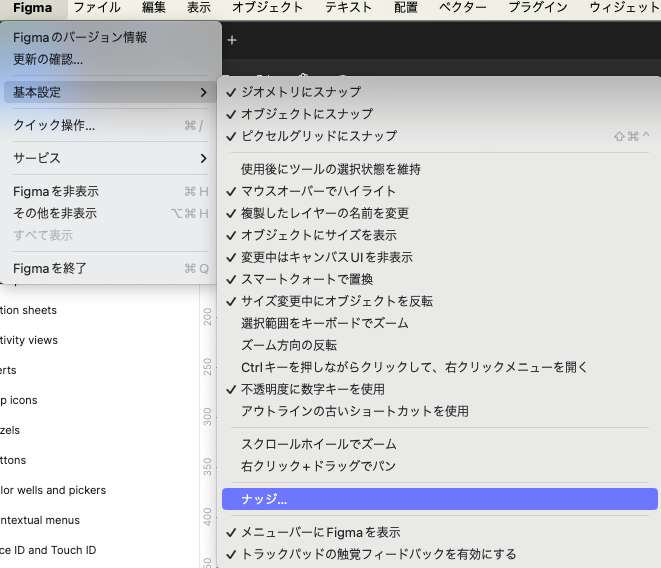Enable アウトラインの古いショートカットを使用
The height and width of the screenshot is (568, 661).
(x=440, y=411)
